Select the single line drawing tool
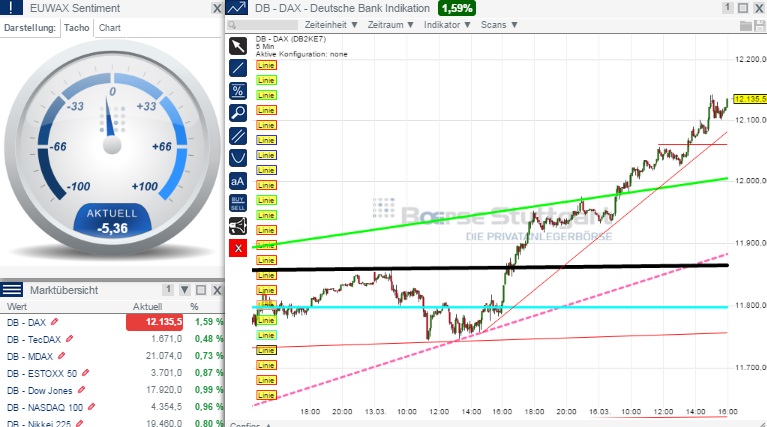Image resolution: width=767 pixels, height=427 pixels. coord(238,68)
